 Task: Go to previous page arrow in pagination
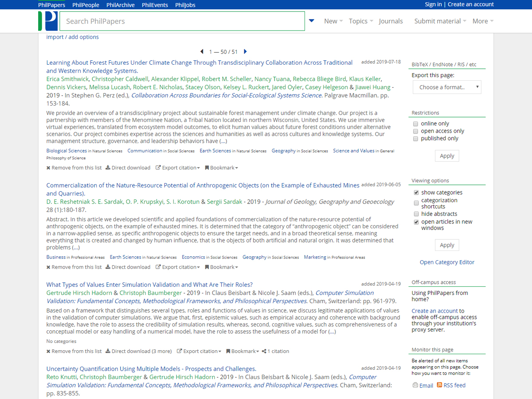[x=202, y=52]
